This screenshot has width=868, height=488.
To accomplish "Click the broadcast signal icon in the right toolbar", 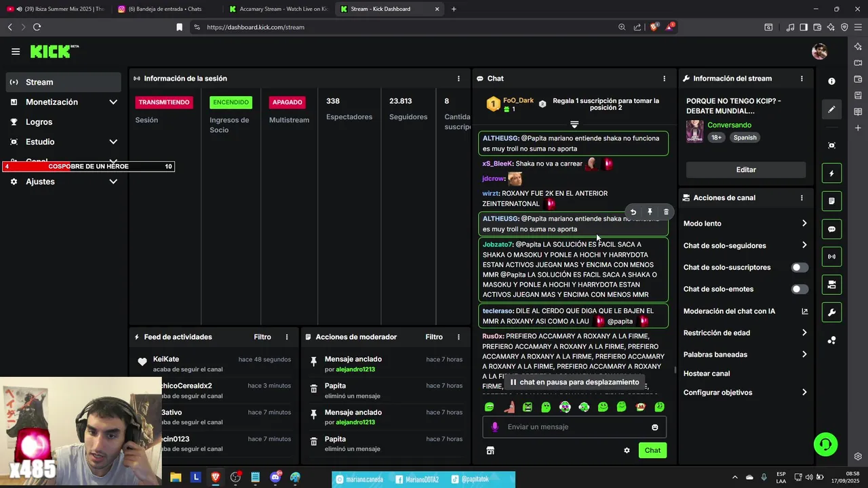I will [x=831, y=257].
